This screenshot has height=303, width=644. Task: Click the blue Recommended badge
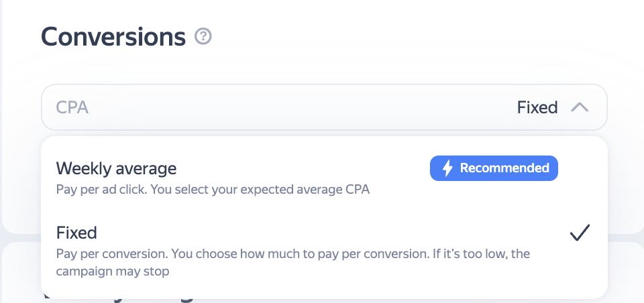click(494, 168)
